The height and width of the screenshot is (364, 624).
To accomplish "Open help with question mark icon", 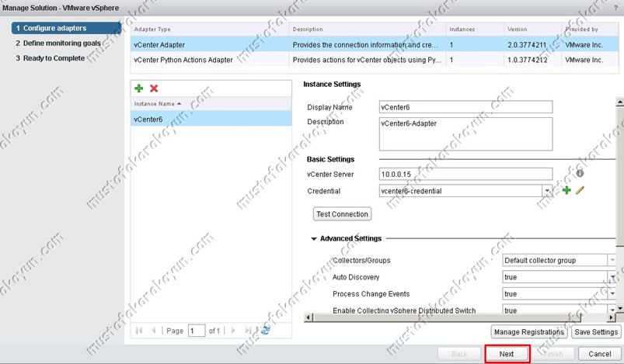I will pos(616,8).
